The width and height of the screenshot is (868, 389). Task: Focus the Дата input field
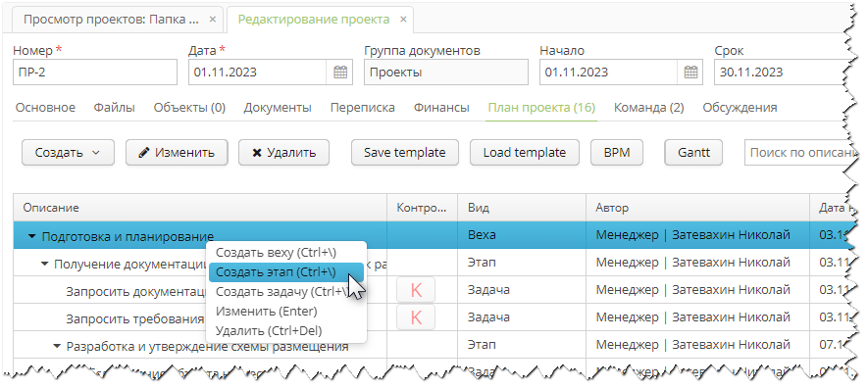[257, 72]
